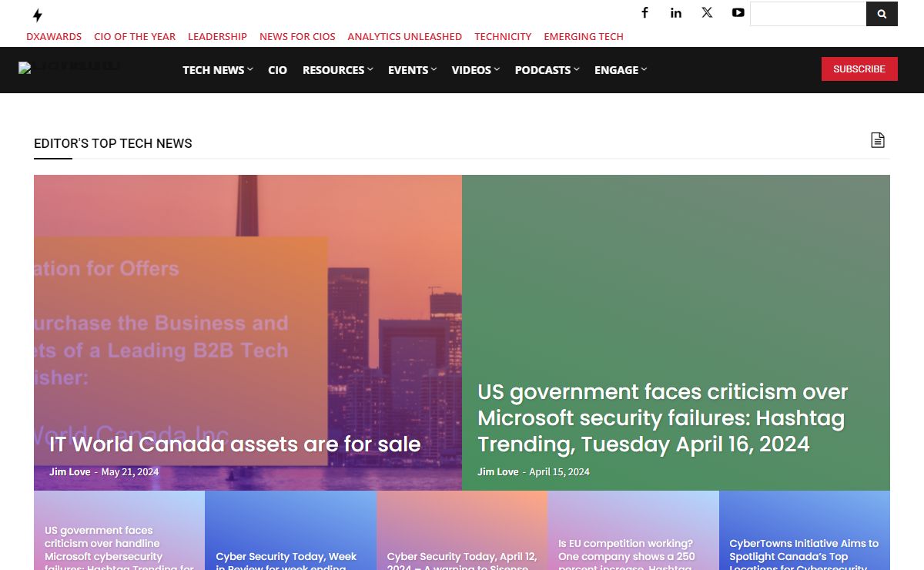Viewport: 924px width, 570px height.
Task: Open CIO OF THE YEAR link
Action: tap(135, 36)
